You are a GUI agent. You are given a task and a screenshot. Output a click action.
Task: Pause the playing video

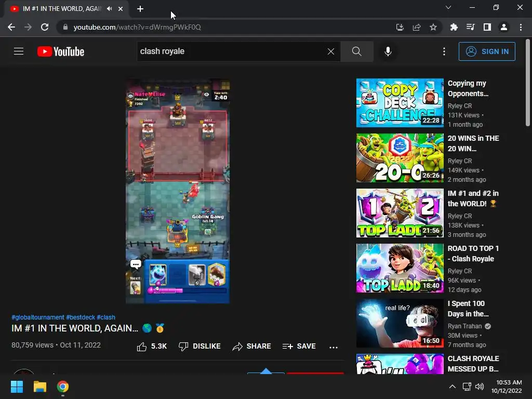click(178, 191)
